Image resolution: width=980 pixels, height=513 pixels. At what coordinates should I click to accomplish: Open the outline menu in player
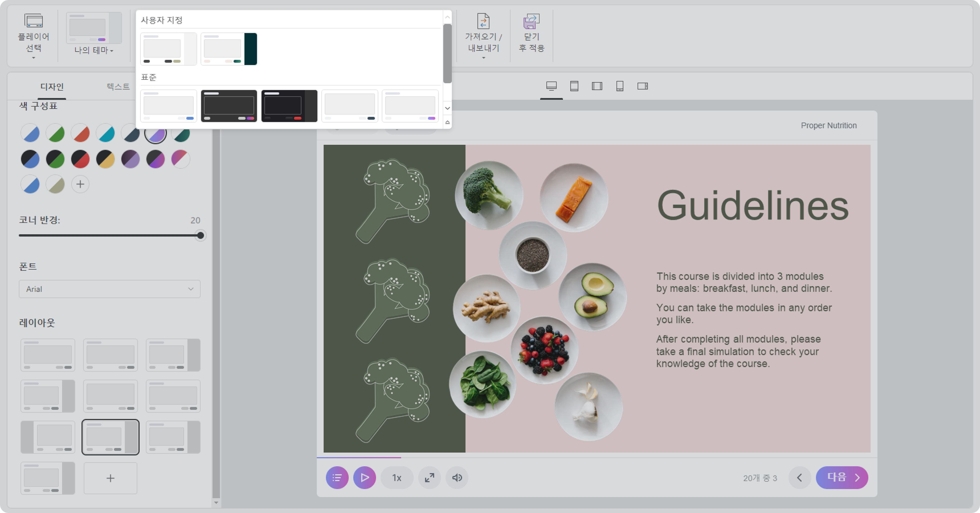(337, 477)
